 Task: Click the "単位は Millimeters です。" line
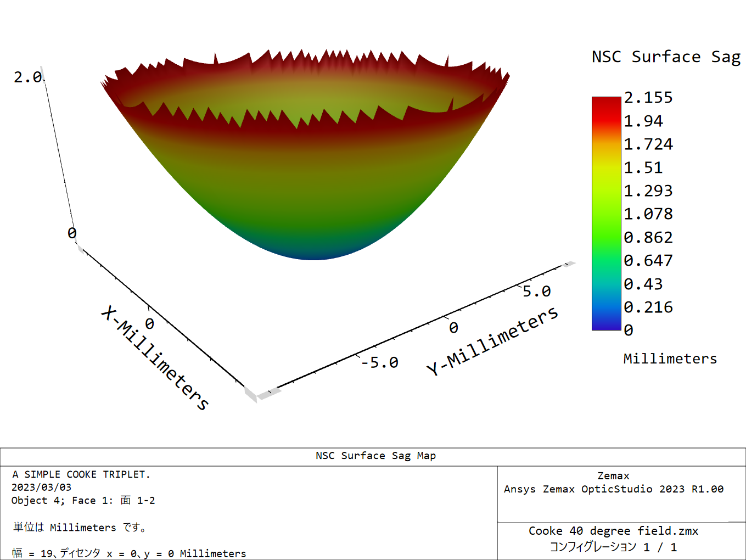point(80,528)
